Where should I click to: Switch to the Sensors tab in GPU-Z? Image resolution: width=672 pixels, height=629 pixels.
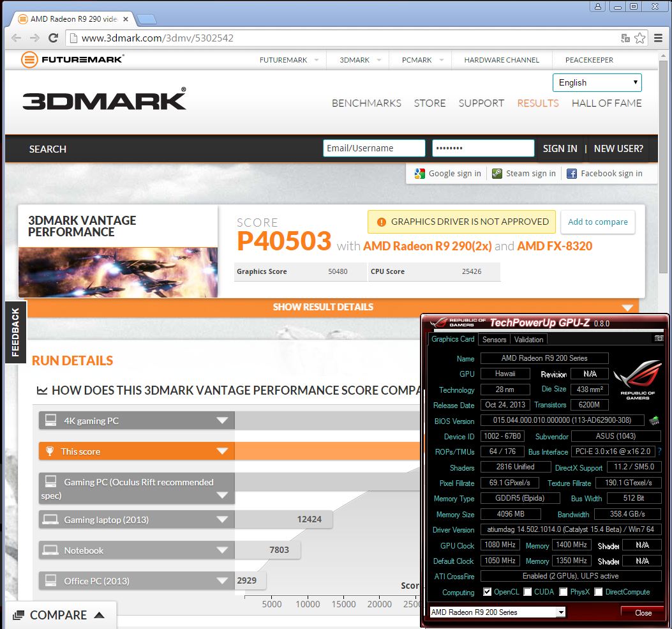[x=494, y=340]
